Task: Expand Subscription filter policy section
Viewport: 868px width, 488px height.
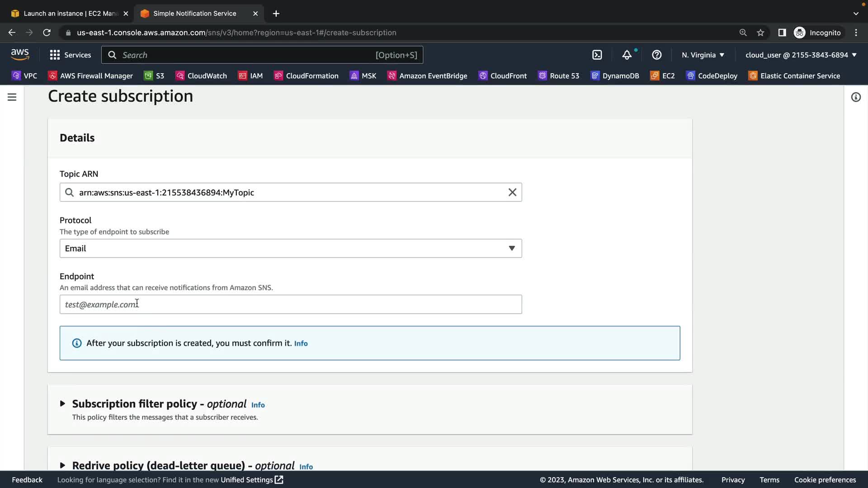Action: pos(63,404)
